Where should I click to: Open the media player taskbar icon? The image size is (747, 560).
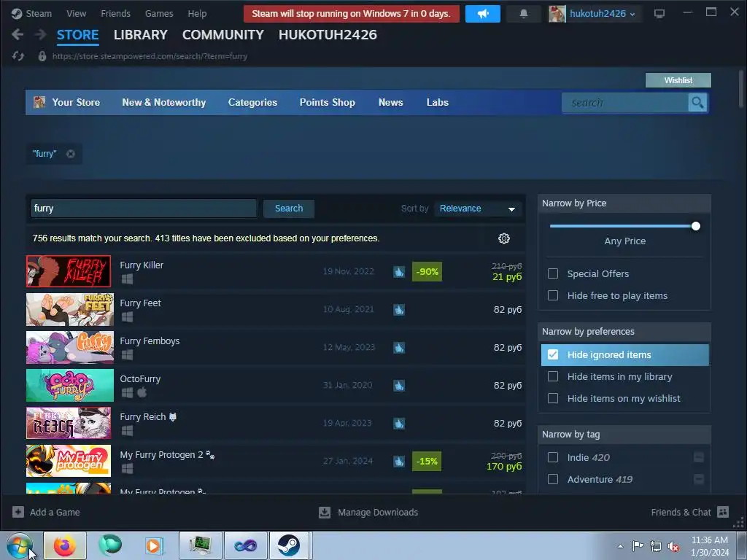[x=153, y=545]
